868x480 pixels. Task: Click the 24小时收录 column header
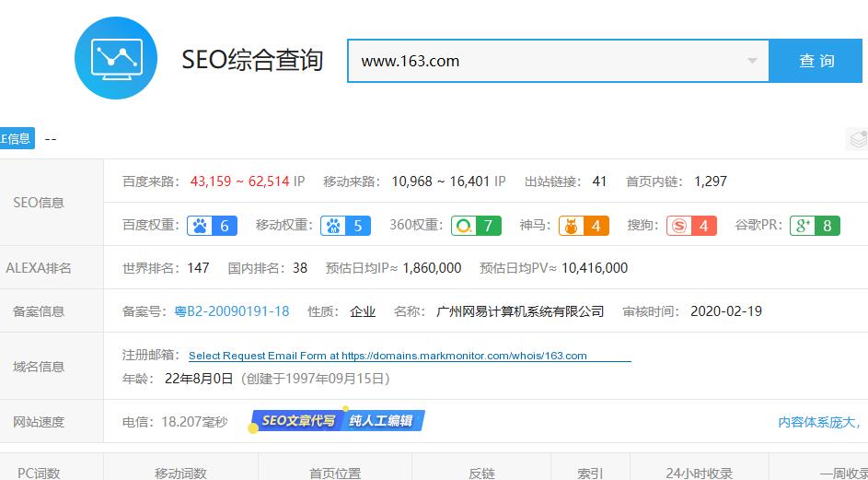point(700,473)
